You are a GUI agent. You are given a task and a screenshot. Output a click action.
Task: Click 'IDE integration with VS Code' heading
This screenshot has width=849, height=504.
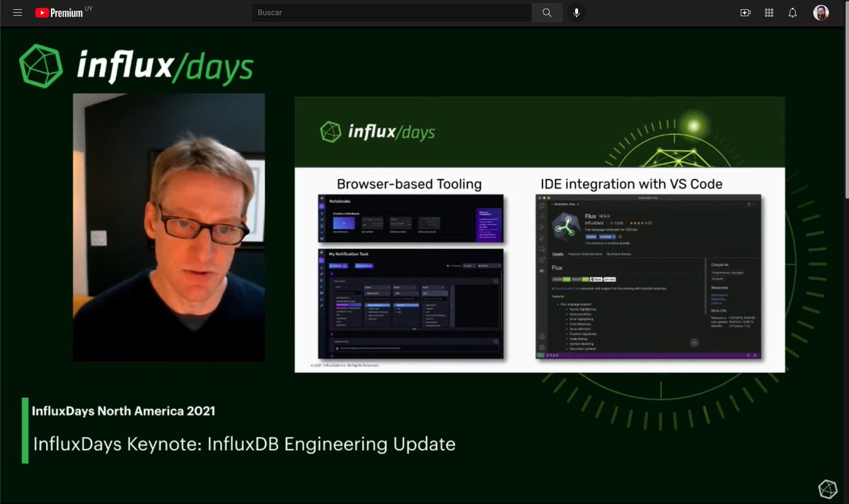point(631,184)
